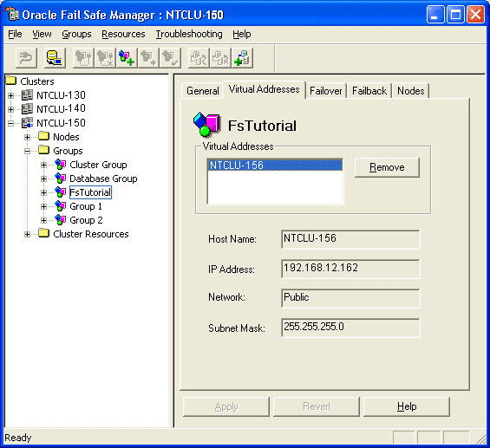Image resolution: width=490 pixels, height=448 pixels.
Task: Click the IP Address field
Action: tap(350, 269)
